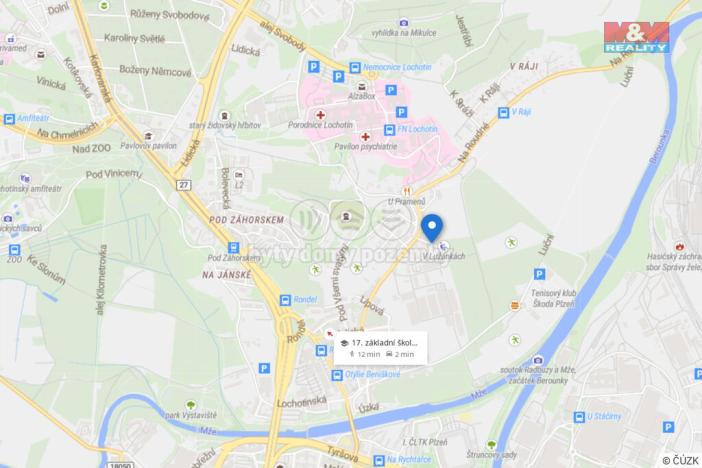Select the Nemocnice Lochotín bus stop icon
702x468 pixels.
pos(355,68)
